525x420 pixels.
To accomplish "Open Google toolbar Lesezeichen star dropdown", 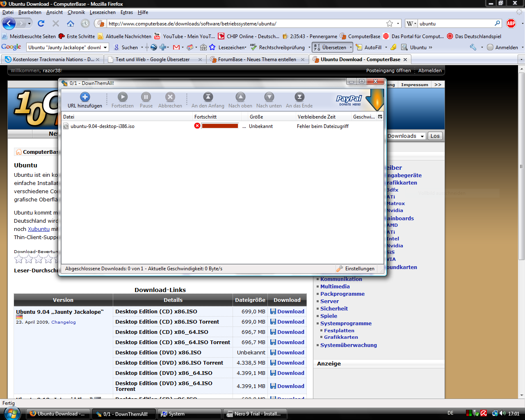I will pyautogui.click(x=228, y=48).
